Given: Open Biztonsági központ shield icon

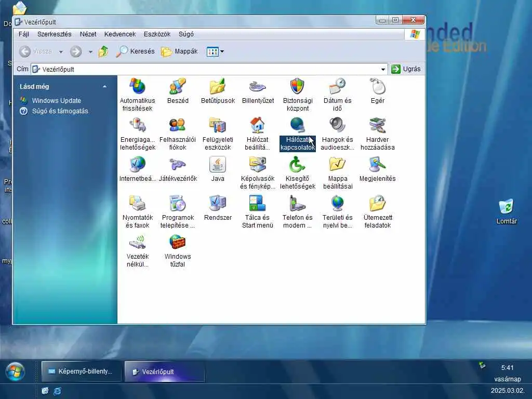Looking at the screenshot, I should pyautogui.click(x=298, y=95).
